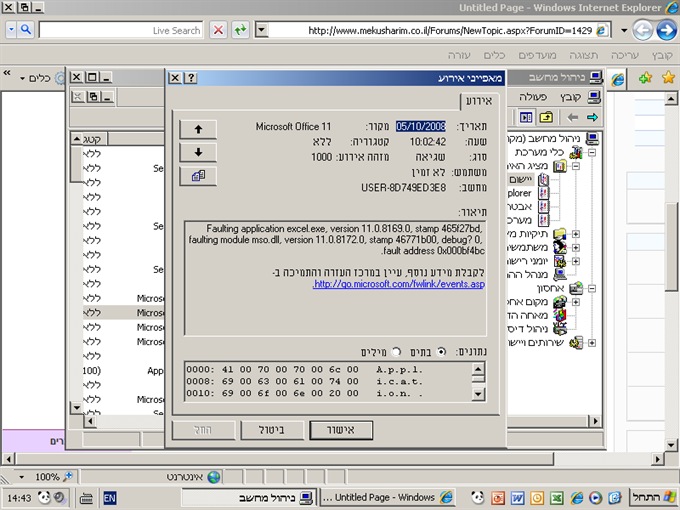
Task: Click the previous event up arrow button
Action: (198, 129)
